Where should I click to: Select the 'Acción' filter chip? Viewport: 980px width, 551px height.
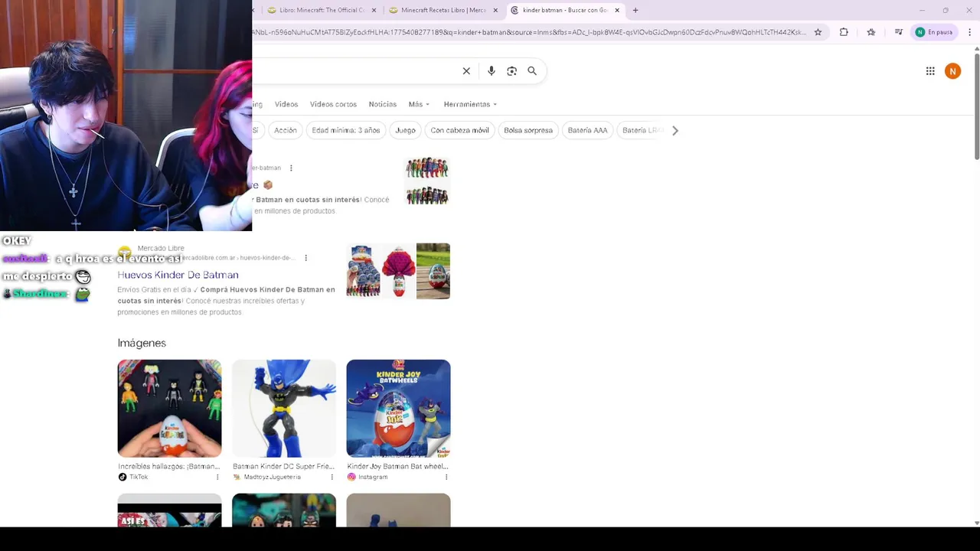pyautogui.click(x=286, y=130)
